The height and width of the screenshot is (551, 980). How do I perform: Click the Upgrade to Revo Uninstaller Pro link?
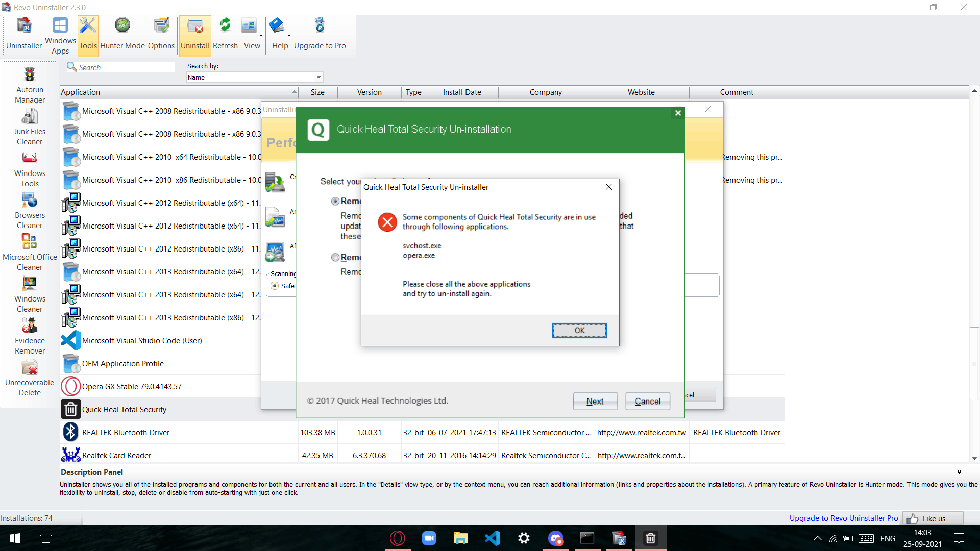click(x=843, y=518)
